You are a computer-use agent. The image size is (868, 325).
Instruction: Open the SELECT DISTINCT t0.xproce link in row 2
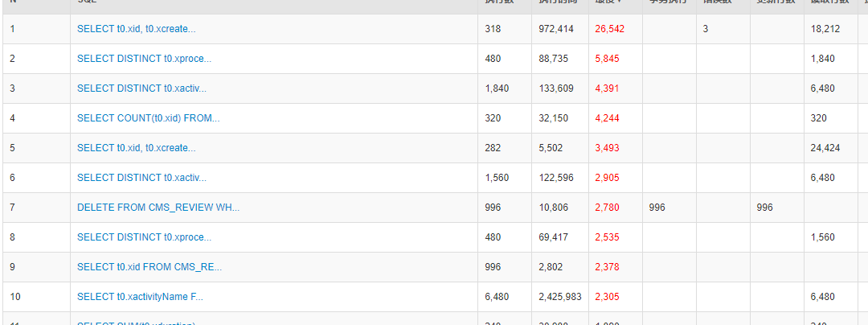[x=144, y=59]
